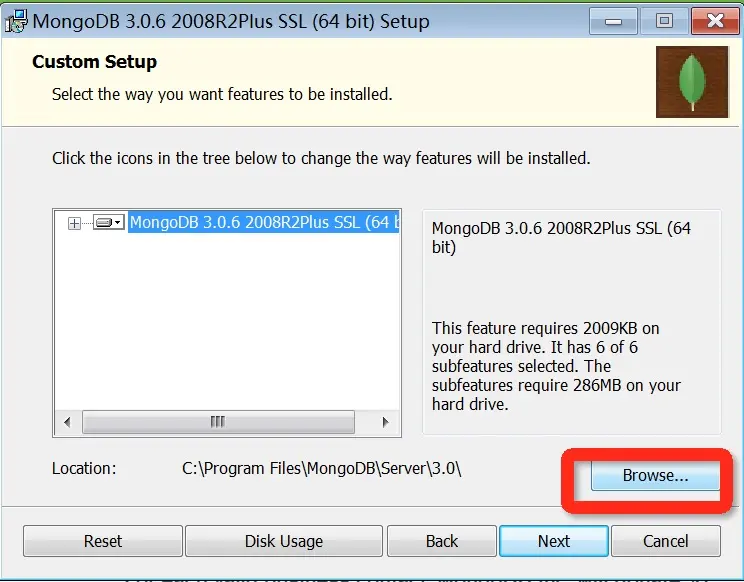Click the Reset button

[102, 541]
